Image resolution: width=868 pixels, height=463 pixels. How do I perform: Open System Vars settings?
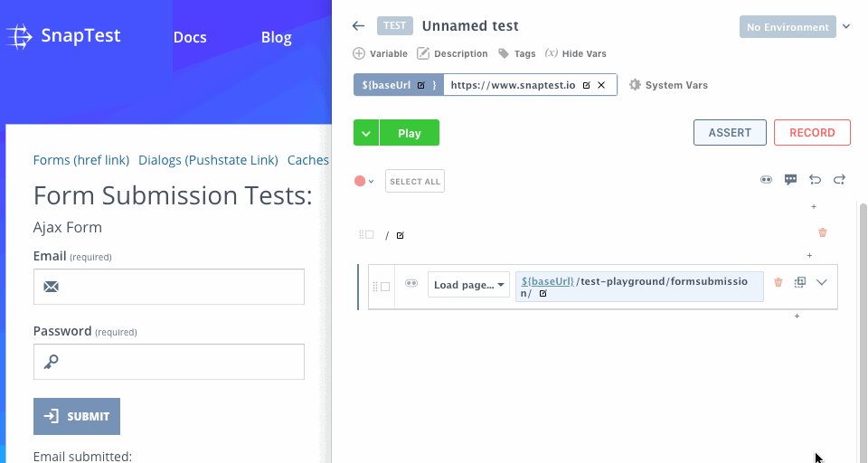point(668,85)
